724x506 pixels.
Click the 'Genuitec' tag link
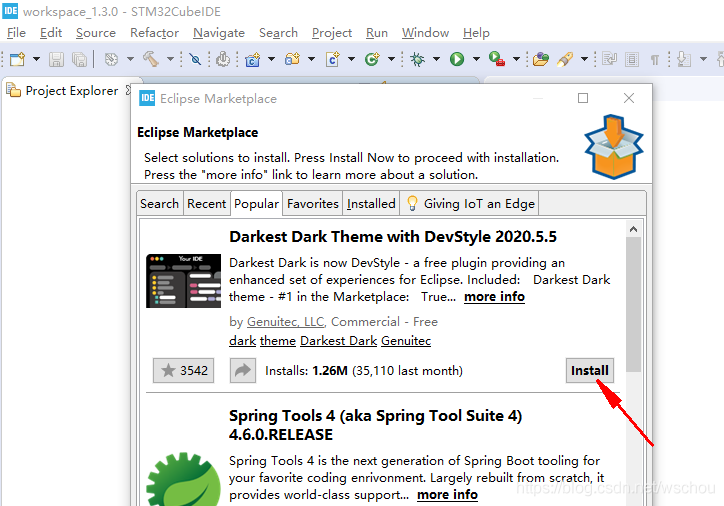tap(406, 341)
